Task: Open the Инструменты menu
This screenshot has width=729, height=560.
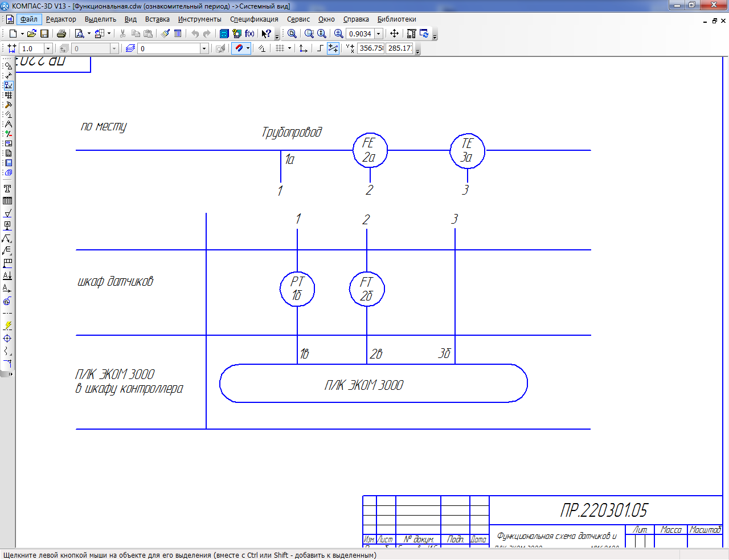Action: pyautogui.click(x=199, y=19)
